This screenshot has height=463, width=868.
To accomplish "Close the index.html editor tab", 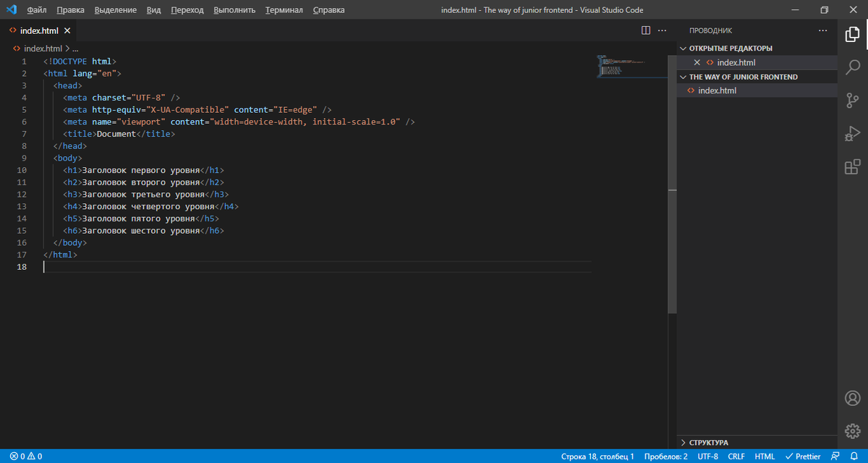I will tap(67, 31).
